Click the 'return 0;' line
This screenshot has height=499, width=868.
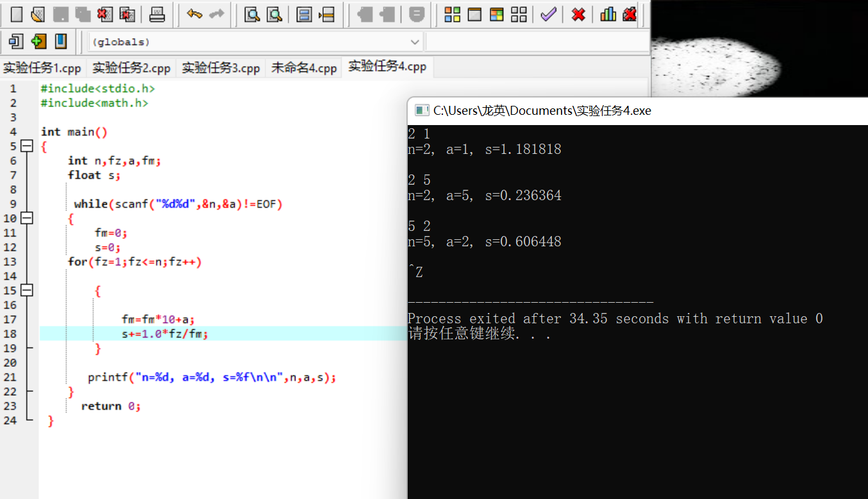click(111, 406)
